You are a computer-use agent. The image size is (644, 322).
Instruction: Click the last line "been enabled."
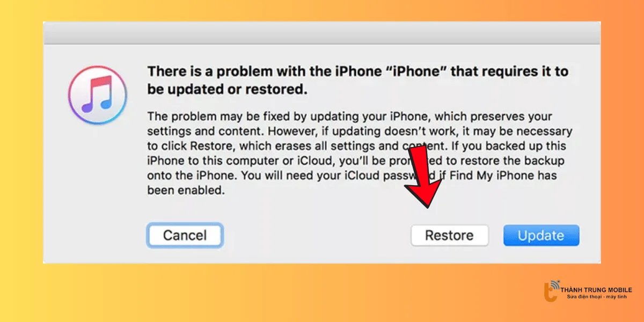186,191
